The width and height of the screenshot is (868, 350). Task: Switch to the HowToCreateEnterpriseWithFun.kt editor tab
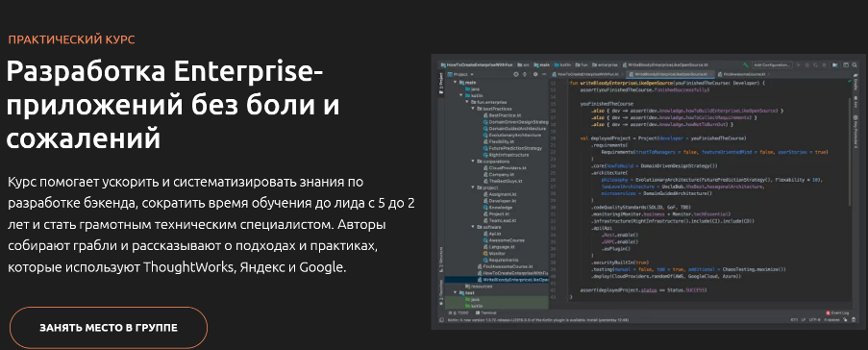point(586,74)
